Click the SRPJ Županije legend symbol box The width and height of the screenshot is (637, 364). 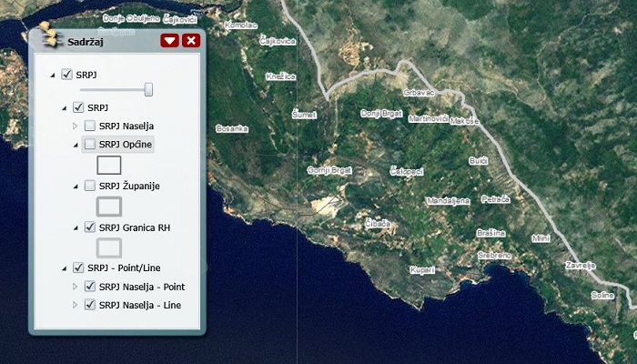[x=109, y=207]
